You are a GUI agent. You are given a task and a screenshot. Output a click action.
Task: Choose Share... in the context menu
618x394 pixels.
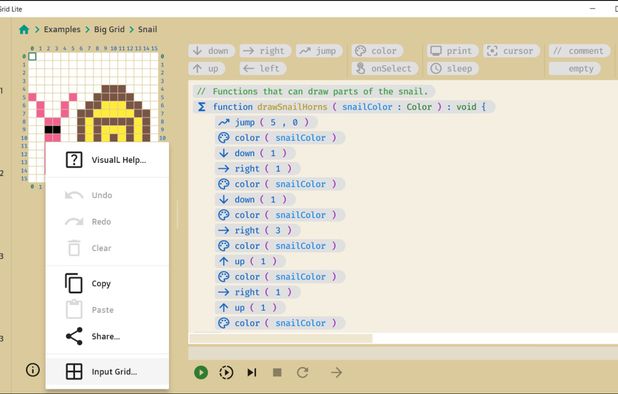(x=107, y=336)
